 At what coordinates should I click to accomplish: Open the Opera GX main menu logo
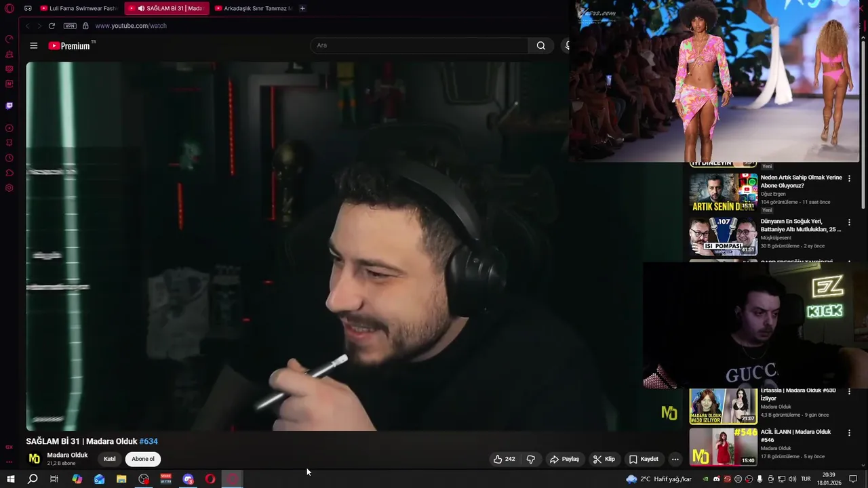(x=9, y=9)
